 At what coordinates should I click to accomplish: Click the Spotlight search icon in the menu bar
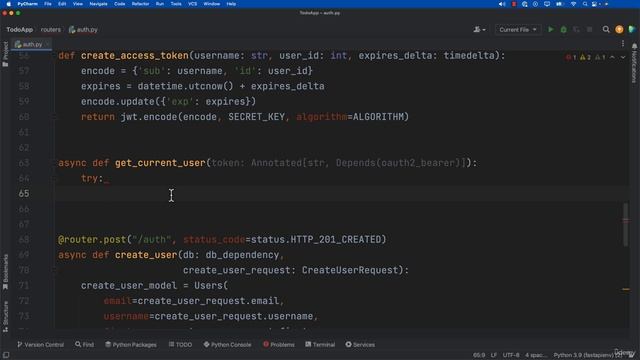point(585,4)
